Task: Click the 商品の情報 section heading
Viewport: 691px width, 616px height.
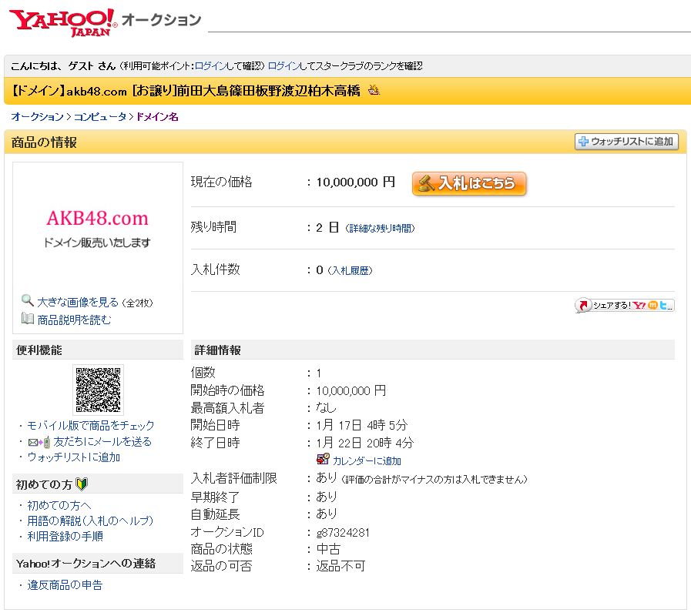Action: [44, 142]
